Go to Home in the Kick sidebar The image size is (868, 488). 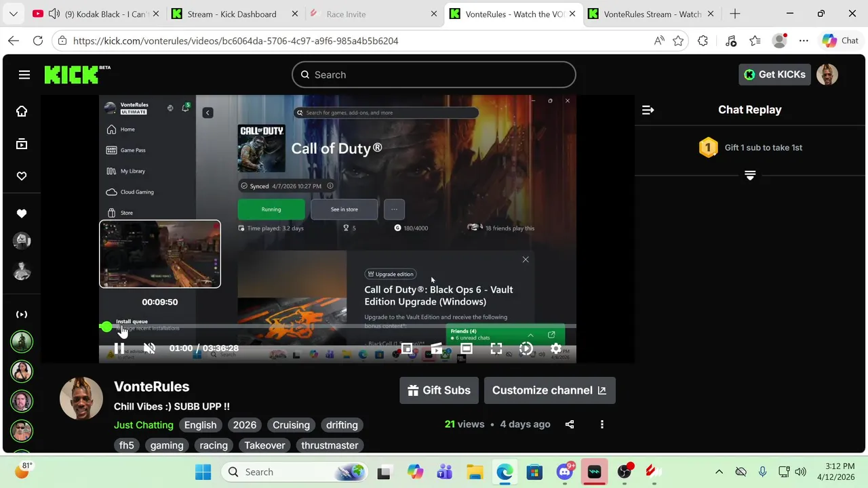coord(22,111)
